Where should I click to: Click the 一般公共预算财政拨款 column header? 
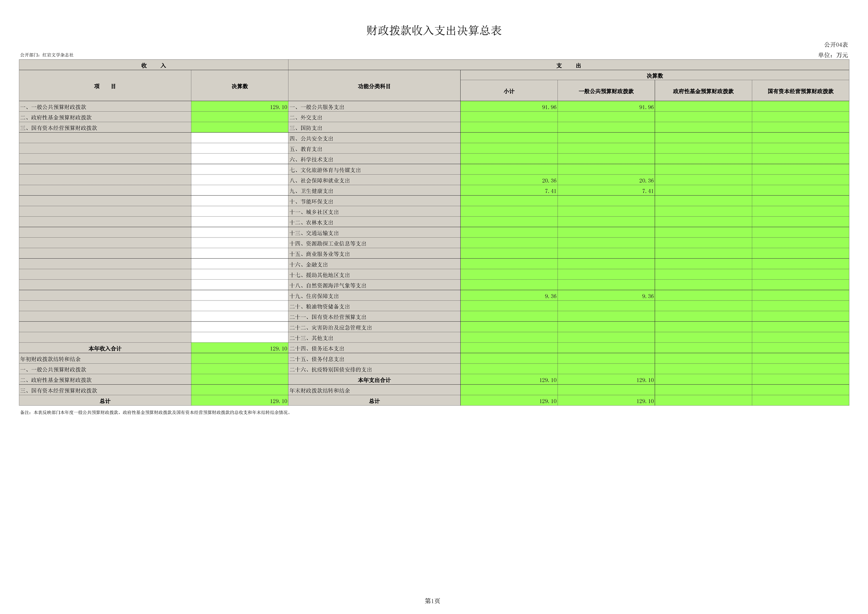coord(606,91)
